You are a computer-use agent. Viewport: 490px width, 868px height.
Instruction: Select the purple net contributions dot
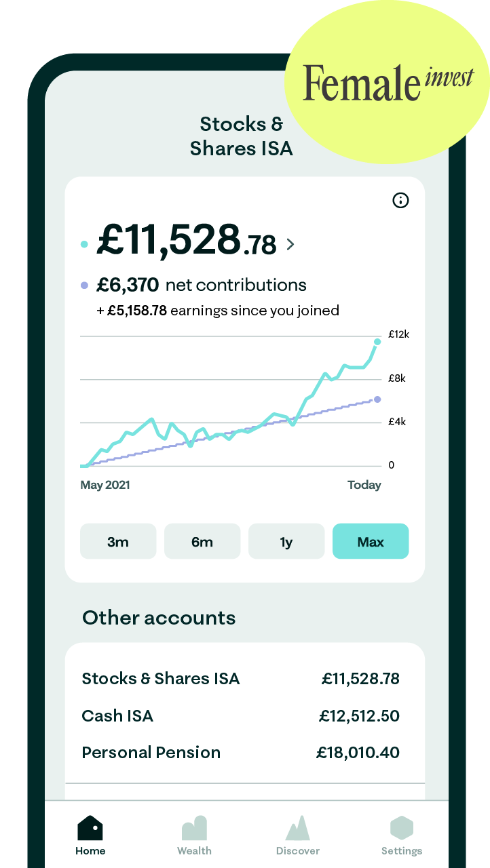84,285
